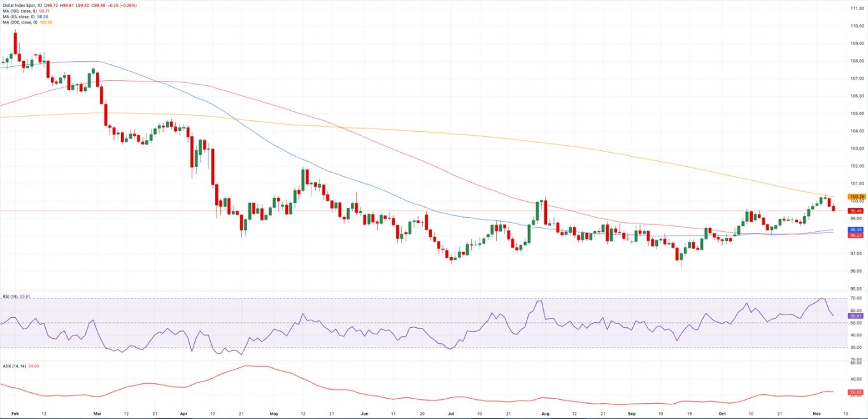Click the 70.00 level on RSI scale
Screen dimensions: 868x419
point(857,298)
